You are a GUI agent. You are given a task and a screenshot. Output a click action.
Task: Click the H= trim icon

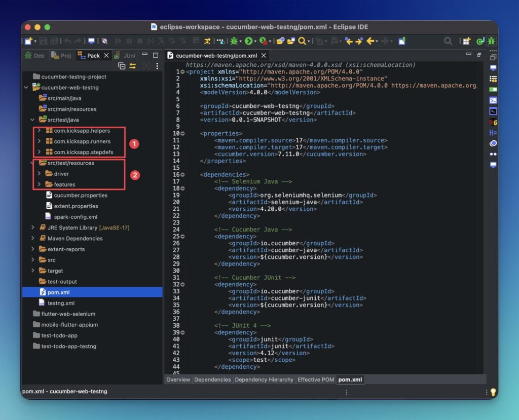point(493,133)
